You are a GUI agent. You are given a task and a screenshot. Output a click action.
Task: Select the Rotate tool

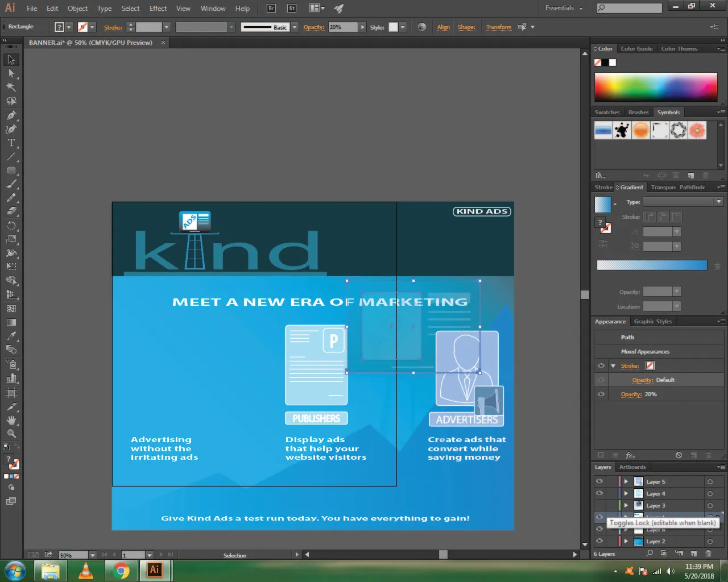[11, 226]
